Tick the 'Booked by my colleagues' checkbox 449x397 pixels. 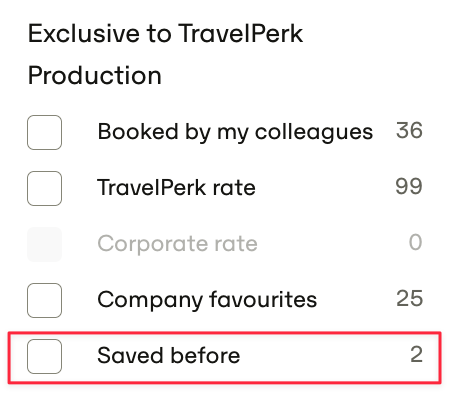(44, 132)
